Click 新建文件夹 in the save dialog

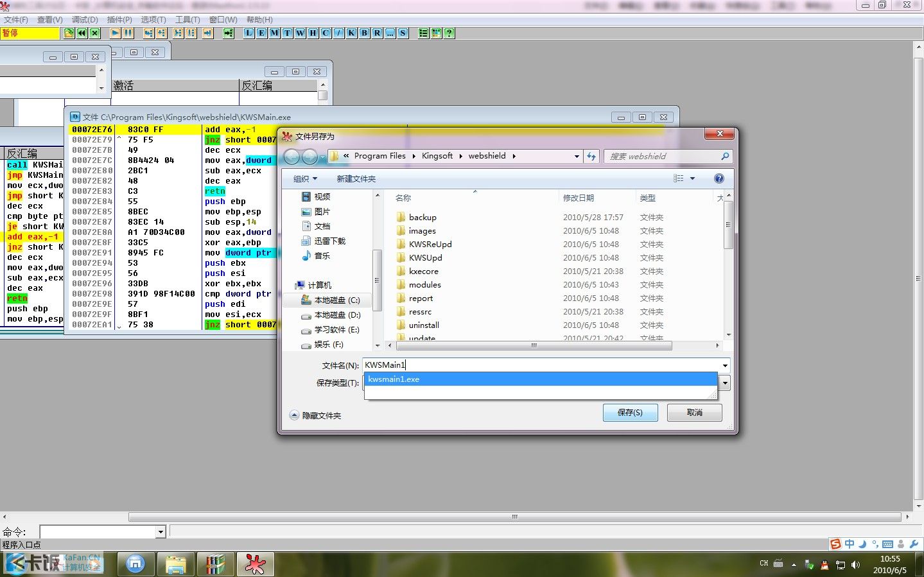point(356,178)
